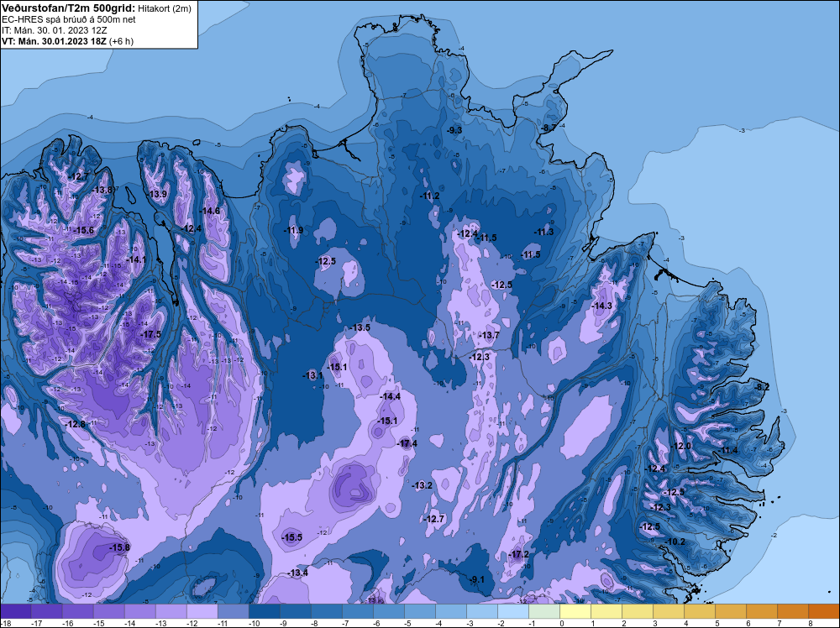Click the -14.3 temperature label
The image size is (840, 628).
[601, 306]
